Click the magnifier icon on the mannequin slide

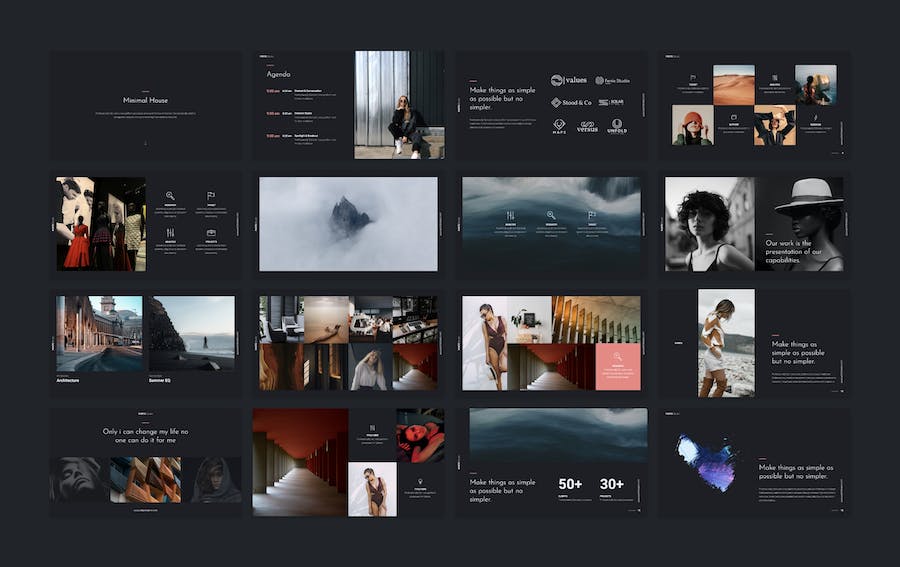point(170,197)
